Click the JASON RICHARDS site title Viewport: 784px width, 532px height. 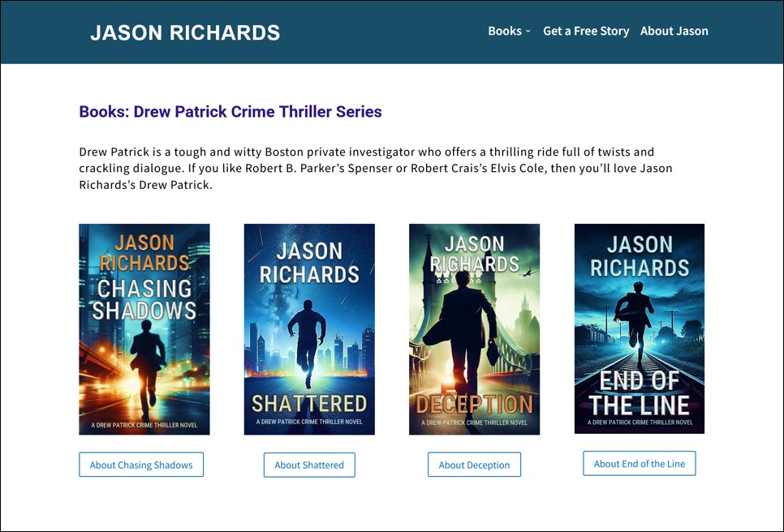pyautogui.click(x=185, y=32)
